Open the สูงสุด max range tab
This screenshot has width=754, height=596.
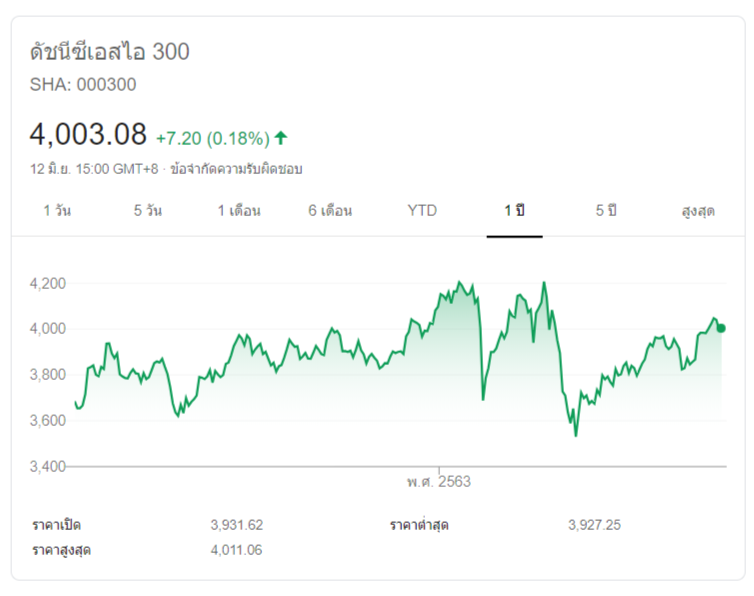pyautogui.click(x=698, y=211)
